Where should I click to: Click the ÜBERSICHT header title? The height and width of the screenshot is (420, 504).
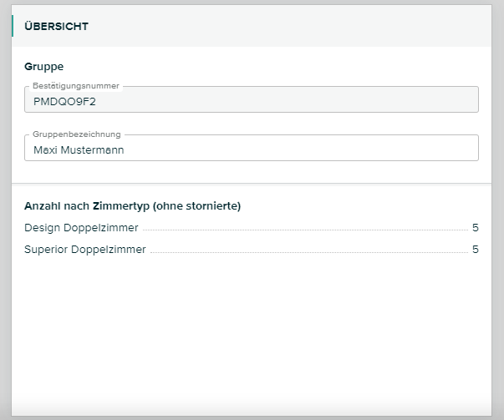pyautogui.click(x=56, y=27)
